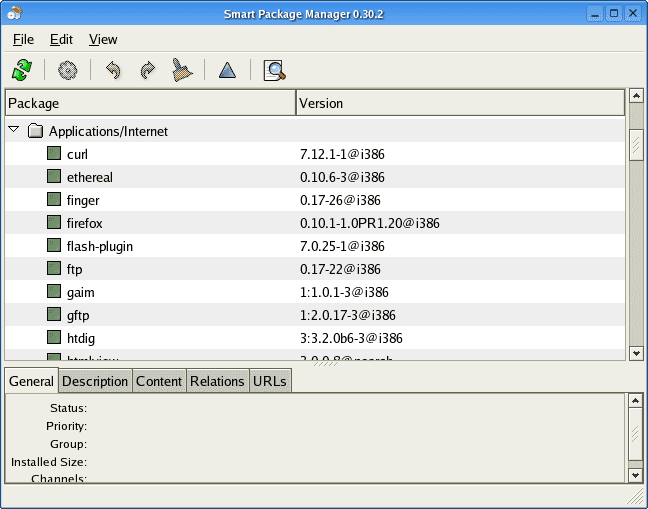Select the gaim package name
The height and width of the screenshot is (509, 648).
point(81,293)
